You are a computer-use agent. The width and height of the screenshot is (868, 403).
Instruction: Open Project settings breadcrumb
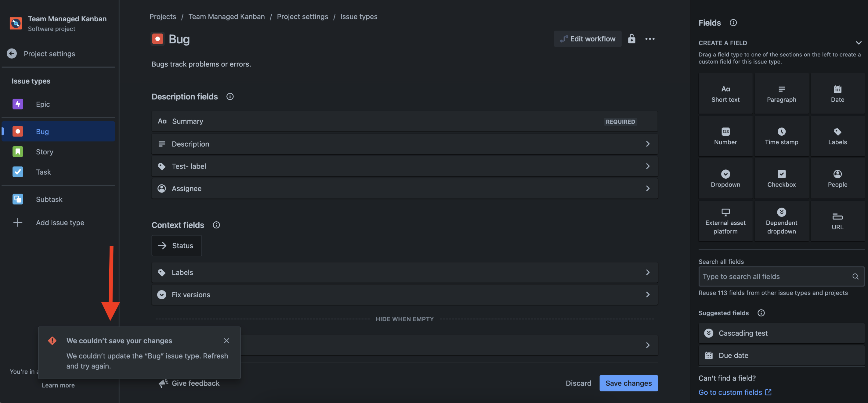(302, 16)
